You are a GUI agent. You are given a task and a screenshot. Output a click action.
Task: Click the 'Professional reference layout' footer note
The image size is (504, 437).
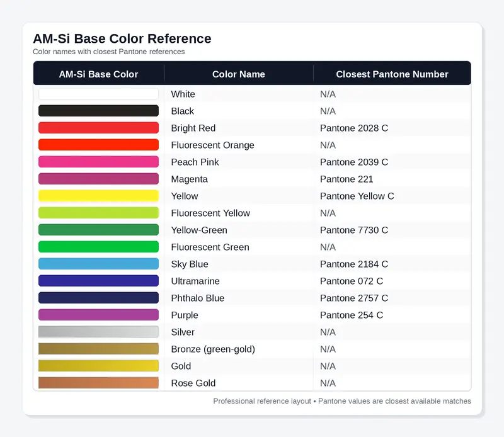tap(262, 401)
